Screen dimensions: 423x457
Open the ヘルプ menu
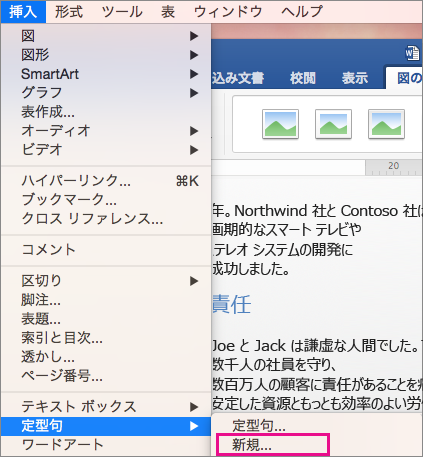(302, 12)
